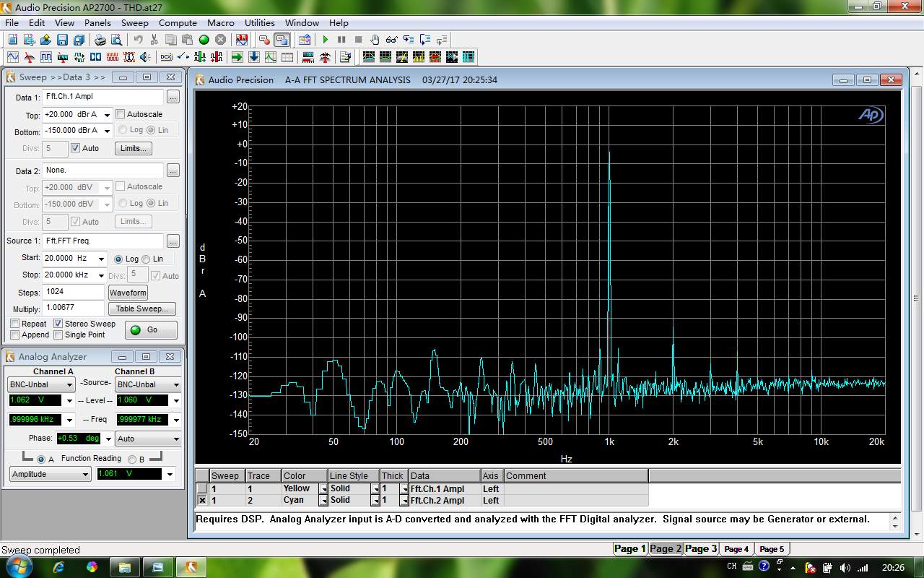Click the green Go sweep toolbar icon
The width and height of the screenshot is (924, 578).
204,40
